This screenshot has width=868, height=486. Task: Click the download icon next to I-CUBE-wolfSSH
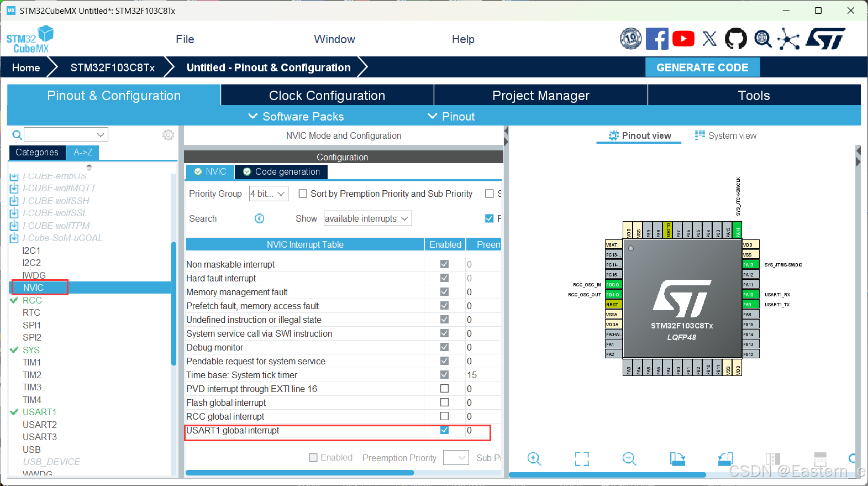click(14, 201)
